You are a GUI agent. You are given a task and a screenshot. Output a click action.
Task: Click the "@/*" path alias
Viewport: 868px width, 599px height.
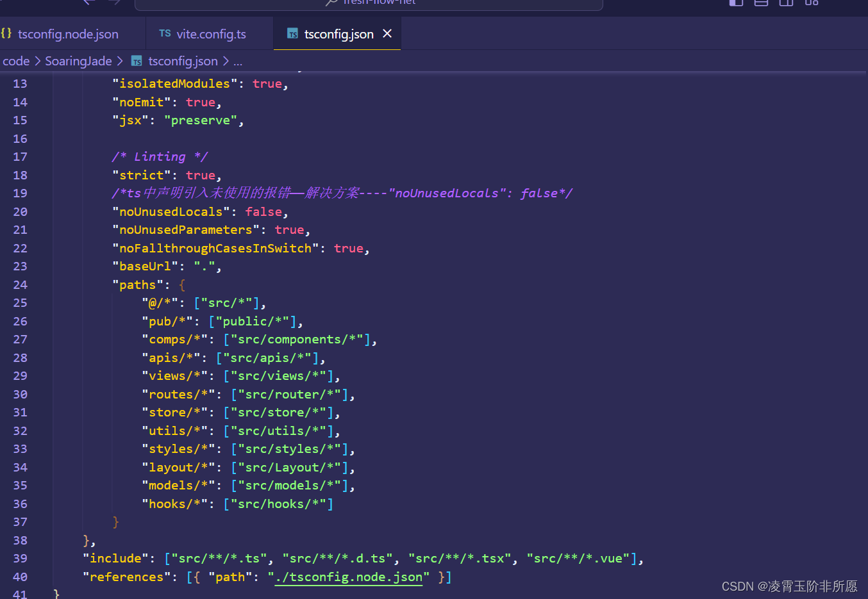click(x=160, y=302)
